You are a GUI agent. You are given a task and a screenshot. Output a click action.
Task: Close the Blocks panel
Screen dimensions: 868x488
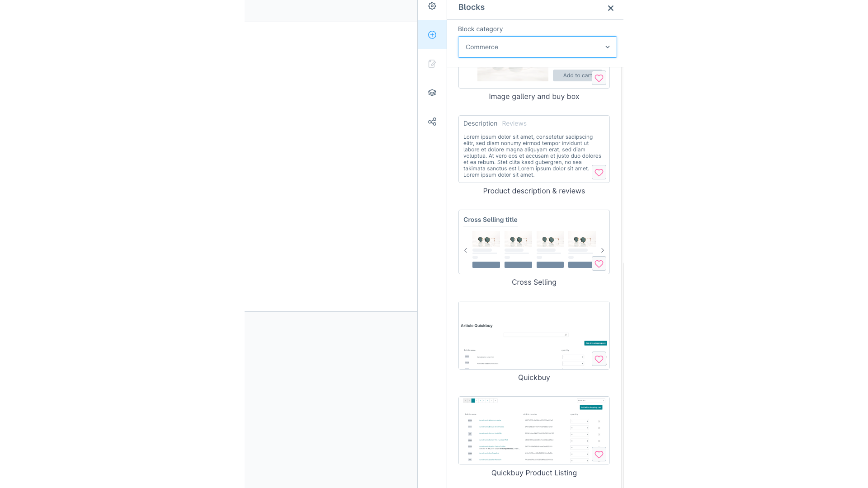(610, 7)
